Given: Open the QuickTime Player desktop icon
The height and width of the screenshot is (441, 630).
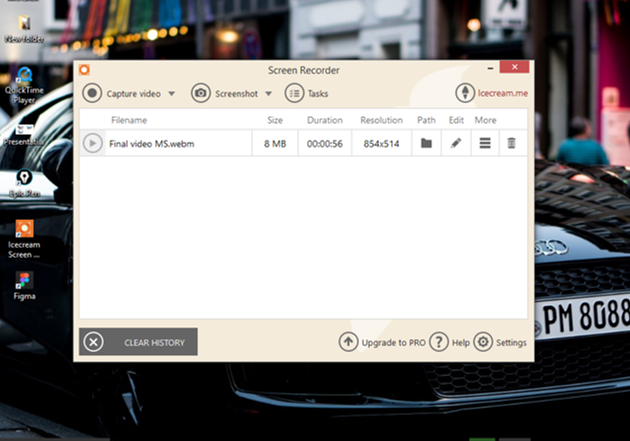Looking at the screenshot, I should pos(24,80).
